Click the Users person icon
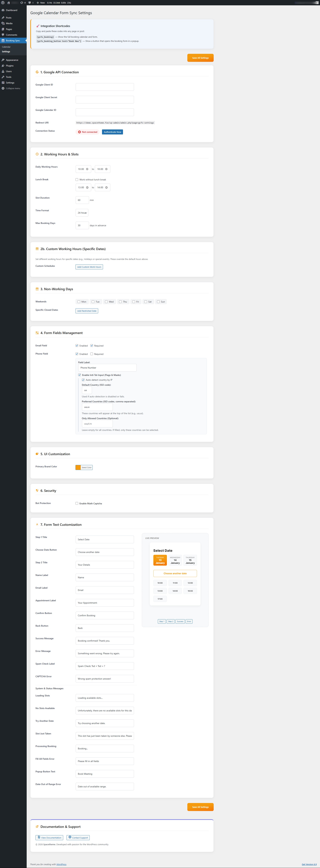Image resolution: width=320 pixels, height=868 pixels. pos(3,71)
